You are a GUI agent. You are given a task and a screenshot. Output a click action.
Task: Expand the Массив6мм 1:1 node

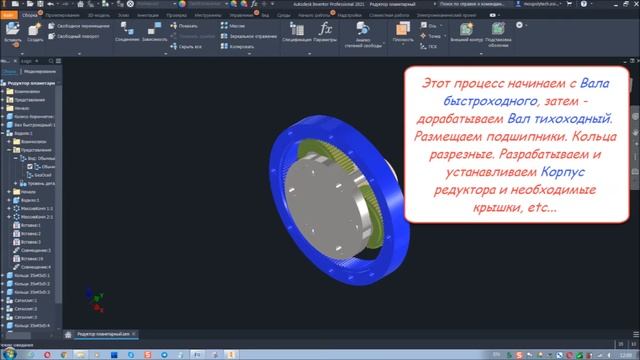(x=9, y=208)
